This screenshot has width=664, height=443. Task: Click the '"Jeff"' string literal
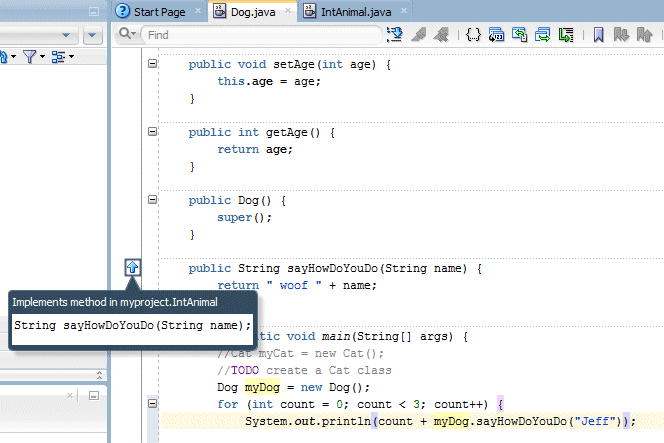tap(595, 421)
